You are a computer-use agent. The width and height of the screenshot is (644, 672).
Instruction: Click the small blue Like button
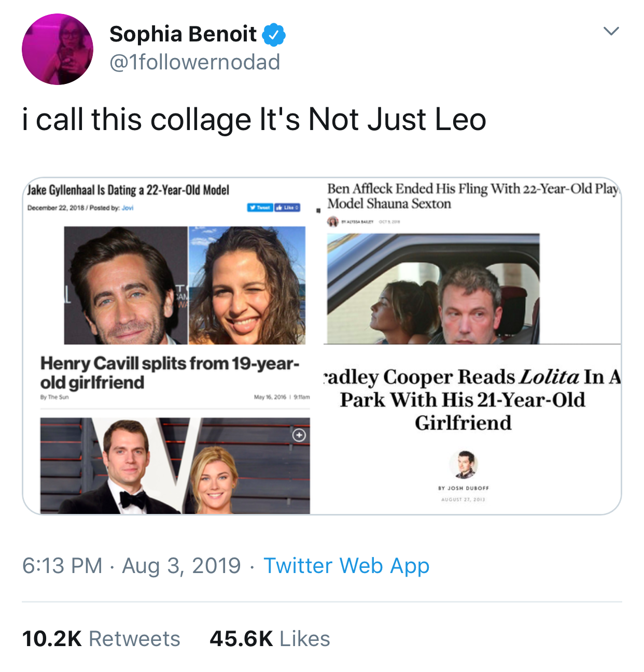(x=287, y=208)
